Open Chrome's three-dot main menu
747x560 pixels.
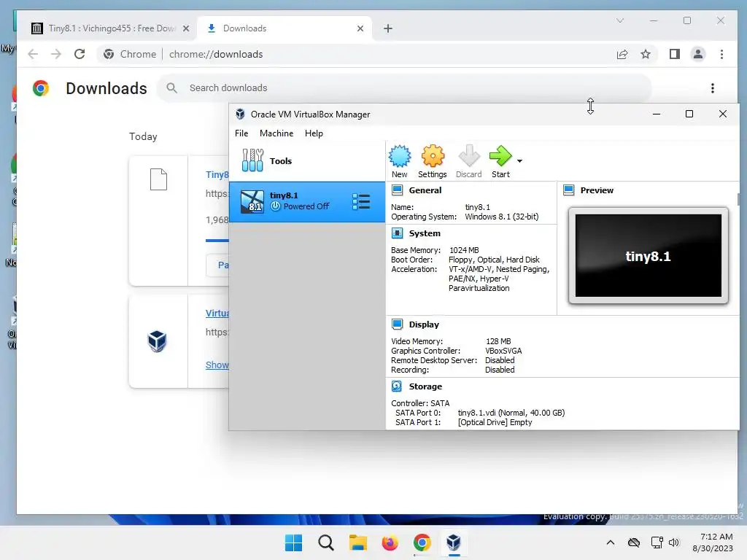coord(721,54)
